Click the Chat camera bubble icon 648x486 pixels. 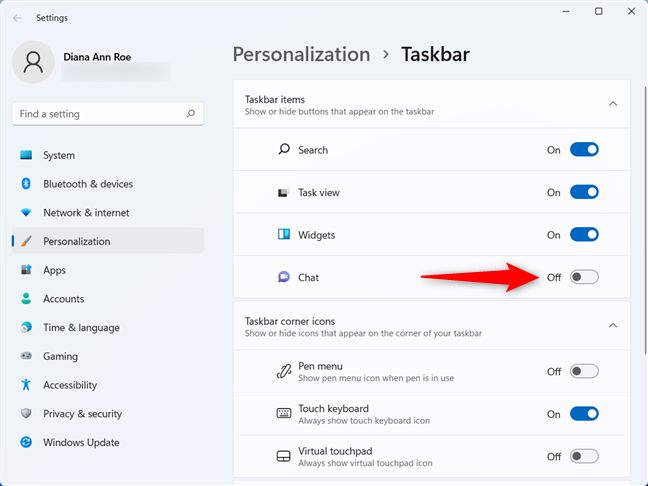284,277
